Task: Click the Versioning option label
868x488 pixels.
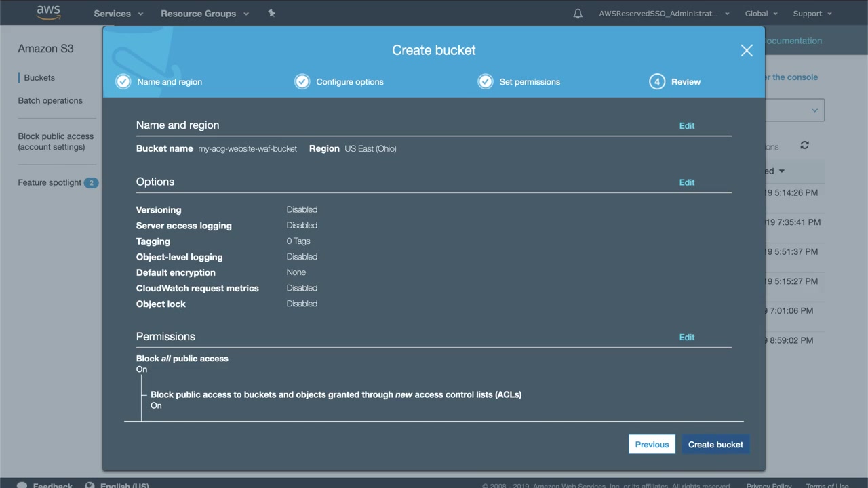Action: 159,210
